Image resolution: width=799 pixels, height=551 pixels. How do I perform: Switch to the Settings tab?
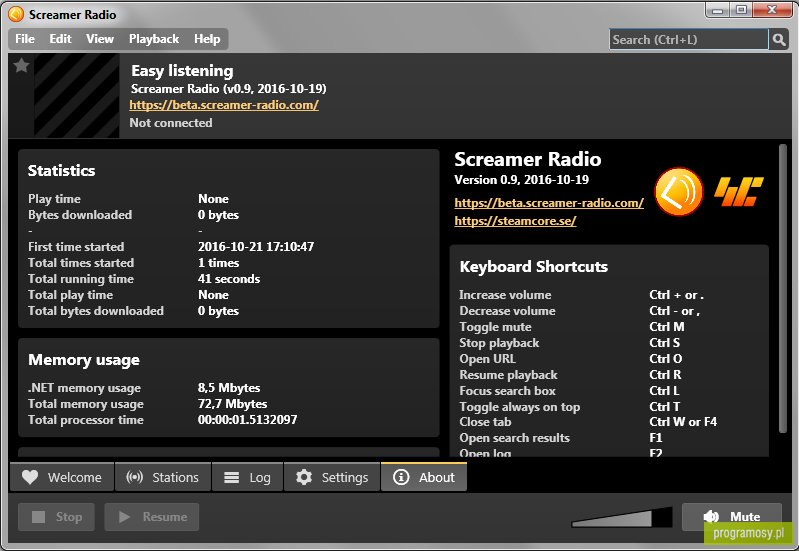point(332,477)
